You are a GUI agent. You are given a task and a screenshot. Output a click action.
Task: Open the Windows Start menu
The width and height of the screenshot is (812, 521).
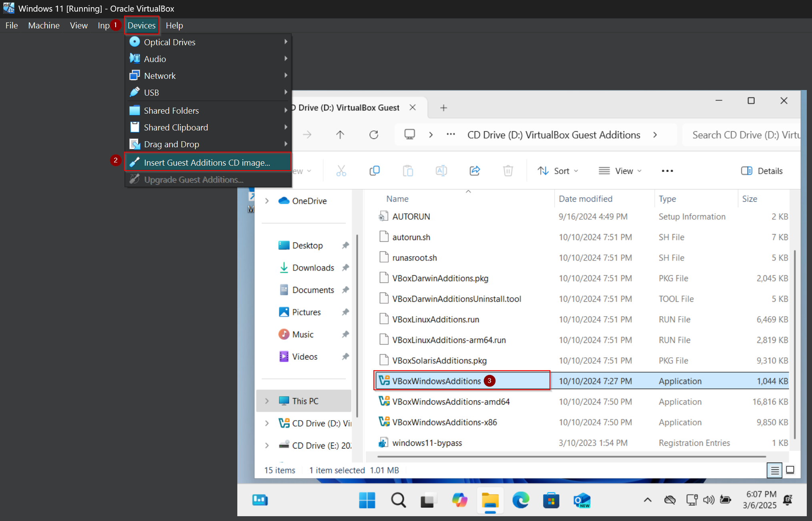[367, 500]
